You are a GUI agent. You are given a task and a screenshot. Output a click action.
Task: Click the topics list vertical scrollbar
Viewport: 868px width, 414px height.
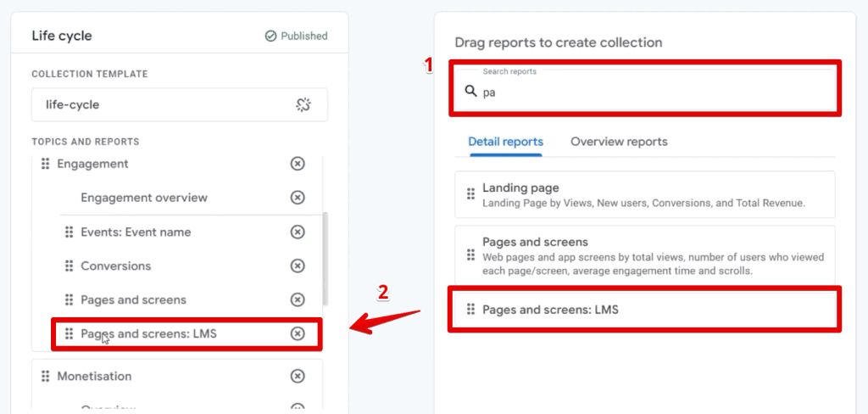click(325, 258)
